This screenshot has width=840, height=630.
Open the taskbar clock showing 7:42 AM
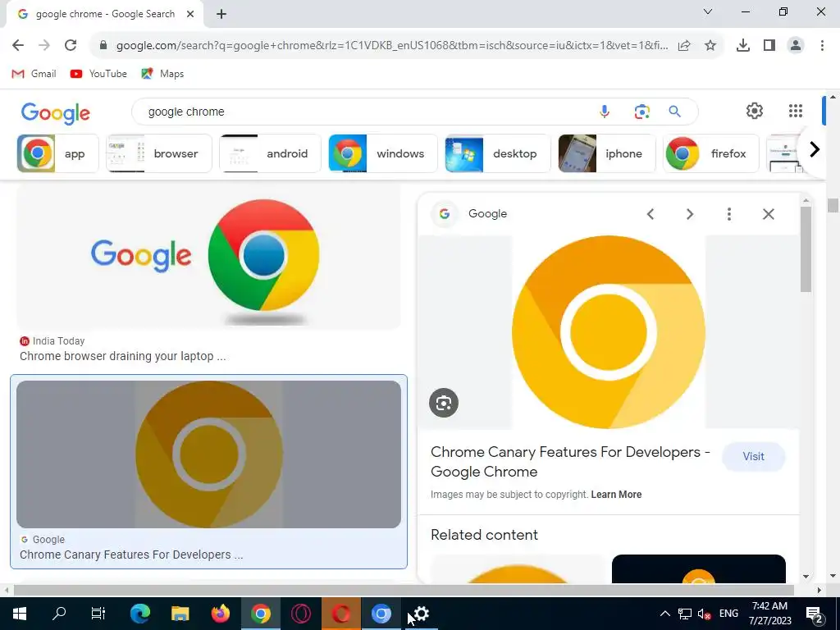click(769, 614)
